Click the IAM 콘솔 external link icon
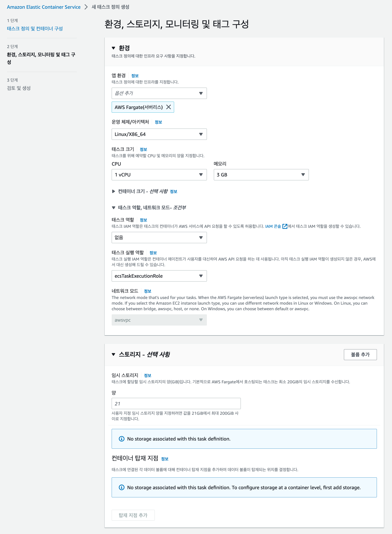The width and height of the screenshot is (392, 534). click(285, 226)
